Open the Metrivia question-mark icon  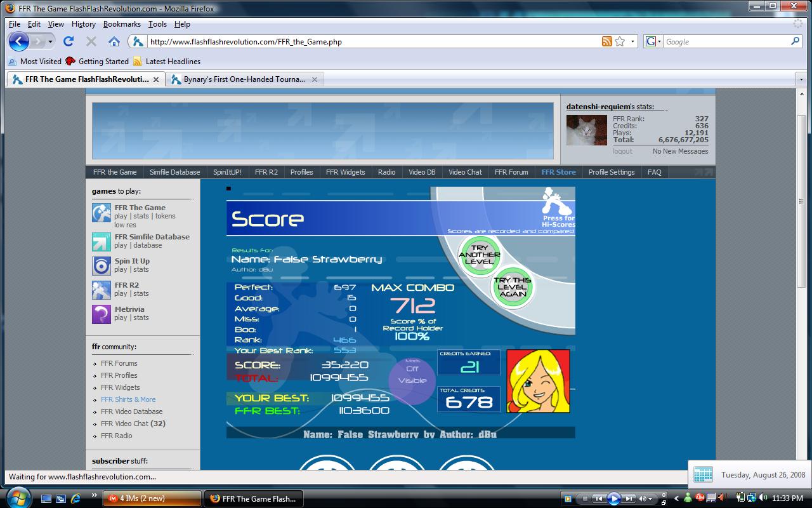coord(101,314)
